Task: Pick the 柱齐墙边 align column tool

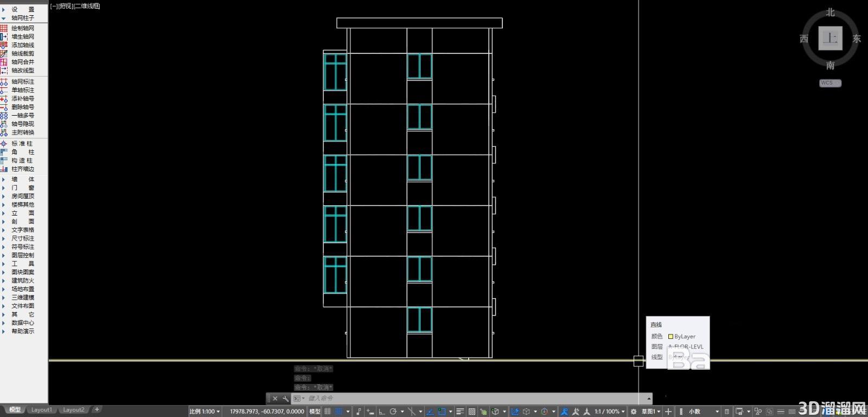Action: pyautogui.click(x=22, y=169)
